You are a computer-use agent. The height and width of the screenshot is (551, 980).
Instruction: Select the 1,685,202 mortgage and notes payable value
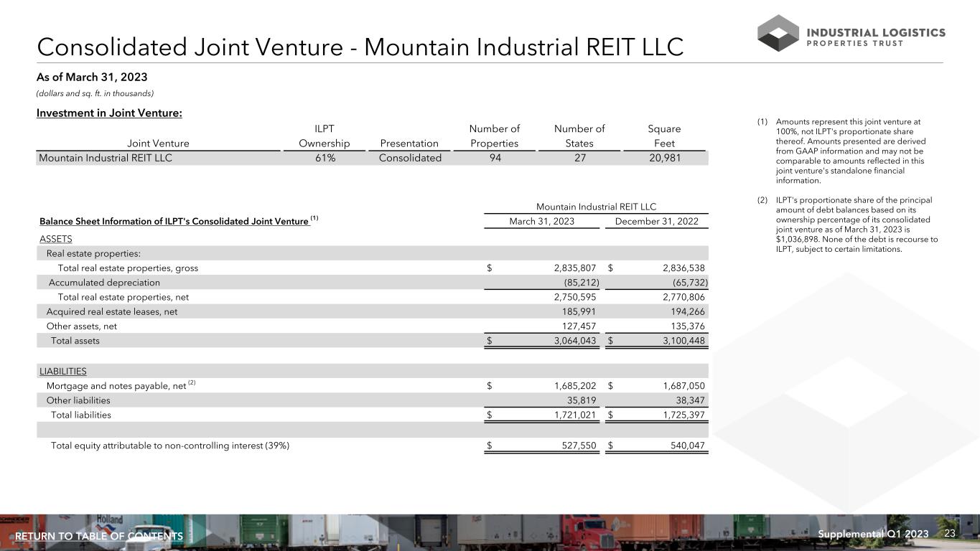click(575, 386)
